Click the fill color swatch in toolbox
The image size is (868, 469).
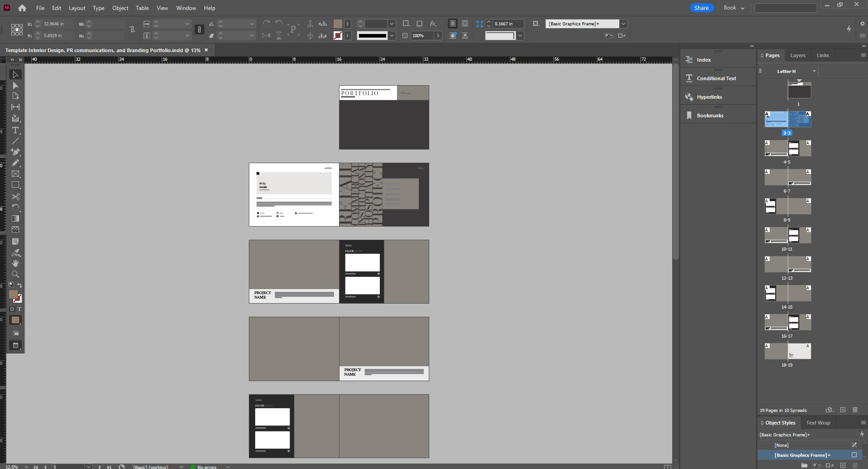pos(13,295)
